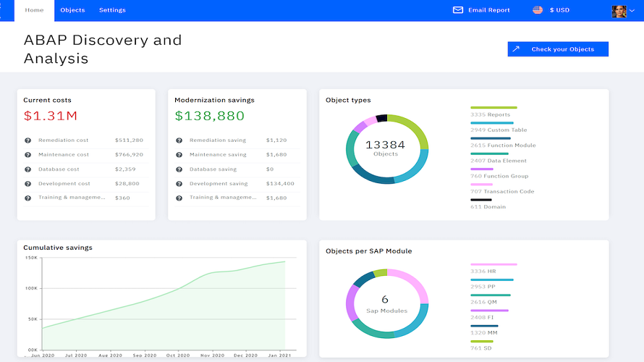Click the US flag currency icon

(538, 10)
